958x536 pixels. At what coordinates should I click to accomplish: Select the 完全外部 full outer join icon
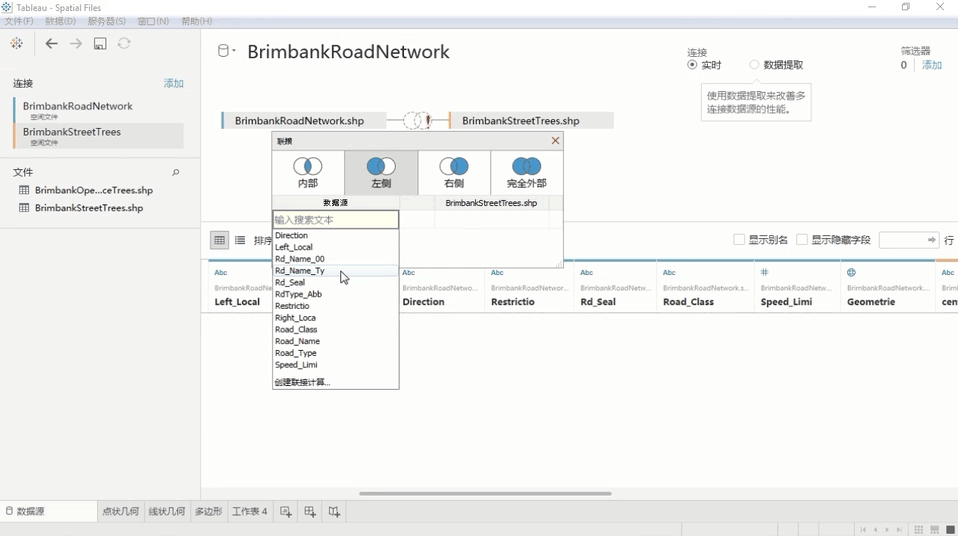tap(526, 166)
